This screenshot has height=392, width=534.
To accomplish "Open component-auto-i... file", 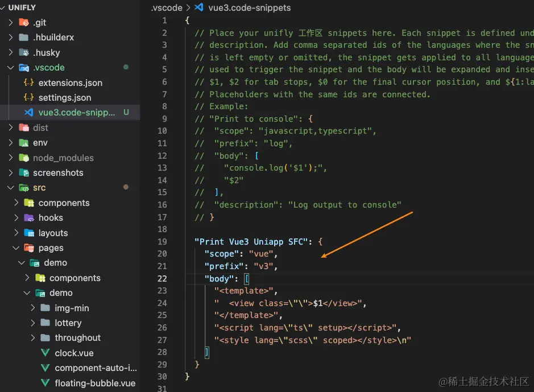I will click(70, 368).
